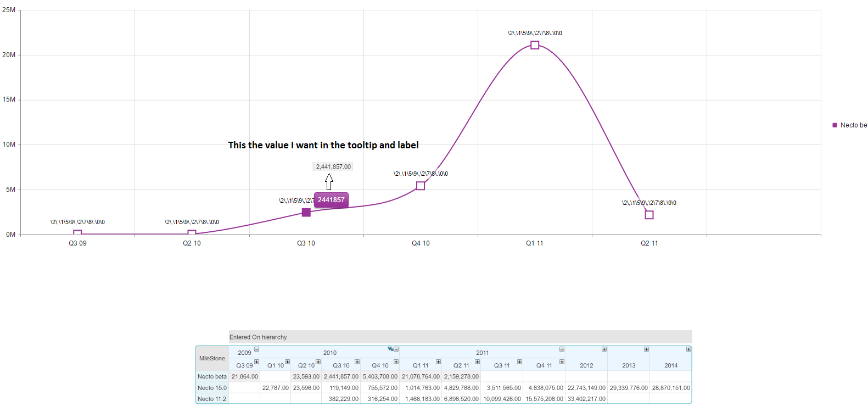Expand the 2014 year column
This screenshot has width=868, height=412.
(x=688, y=349)
